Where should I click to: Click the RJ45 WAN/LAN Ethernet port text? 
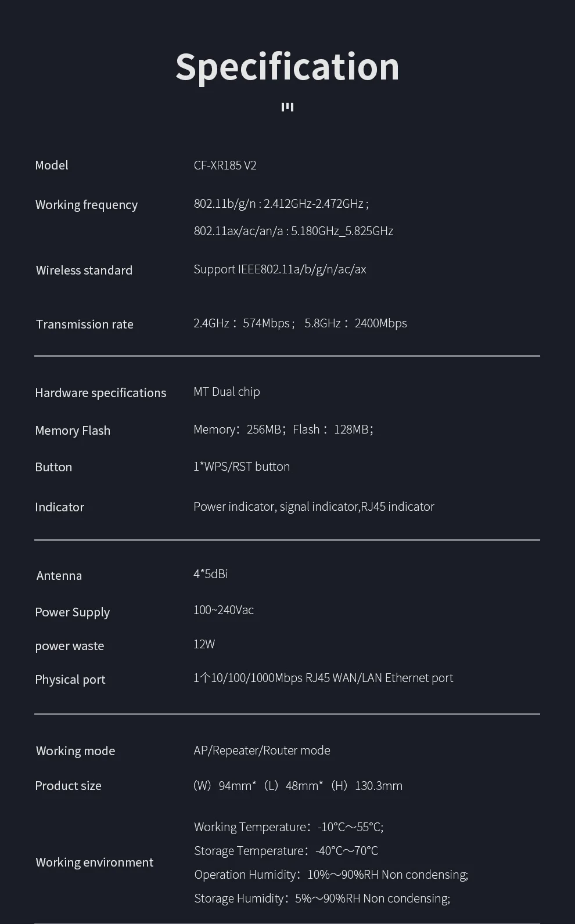coord(323,678)
